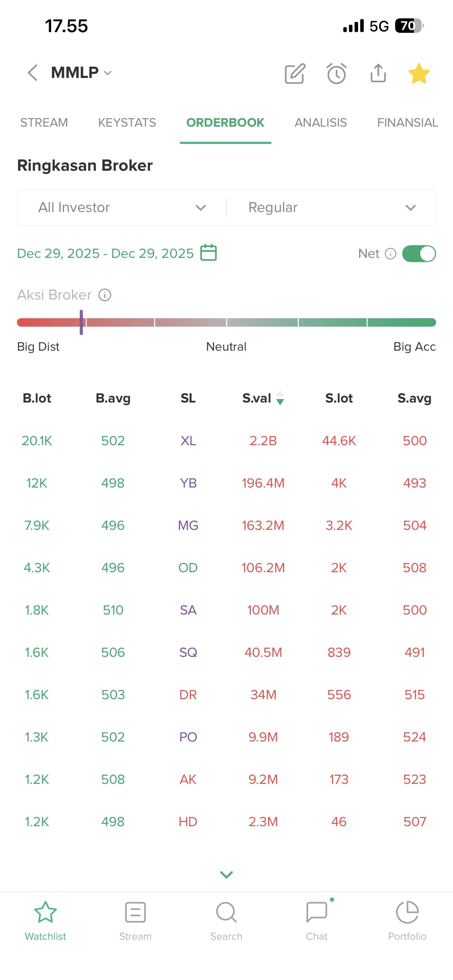Open the note edit icon

(x=295, y=73)
